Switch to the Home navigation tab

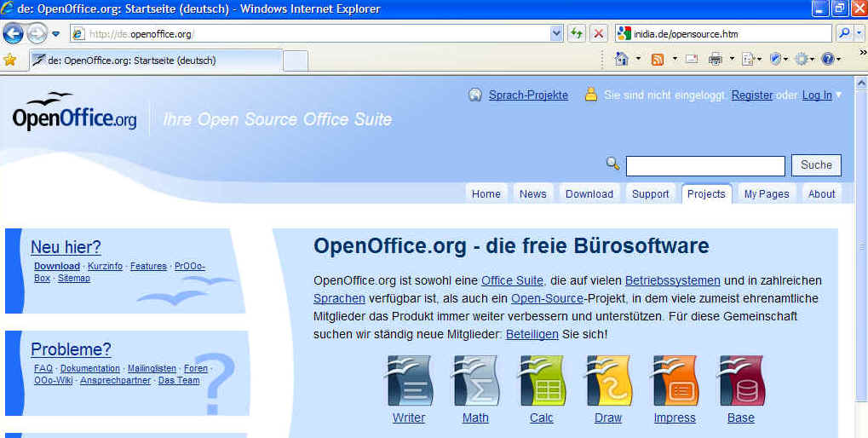click(x=486, y=193)
